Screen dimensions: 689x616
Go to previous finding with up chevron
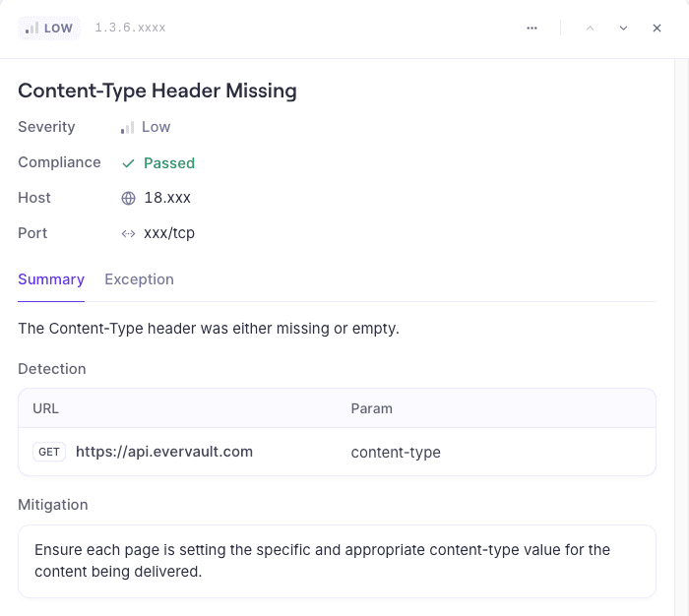click(590, 29)
